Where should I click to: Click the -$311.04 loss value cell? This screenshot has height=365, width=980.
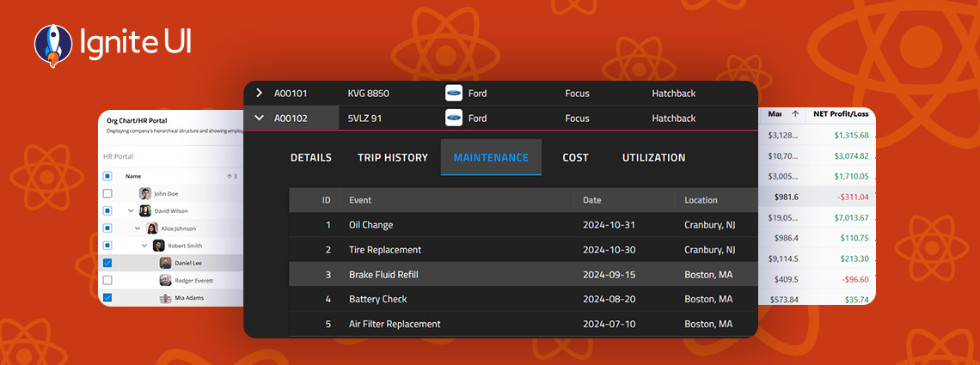[x=850, y=197]
